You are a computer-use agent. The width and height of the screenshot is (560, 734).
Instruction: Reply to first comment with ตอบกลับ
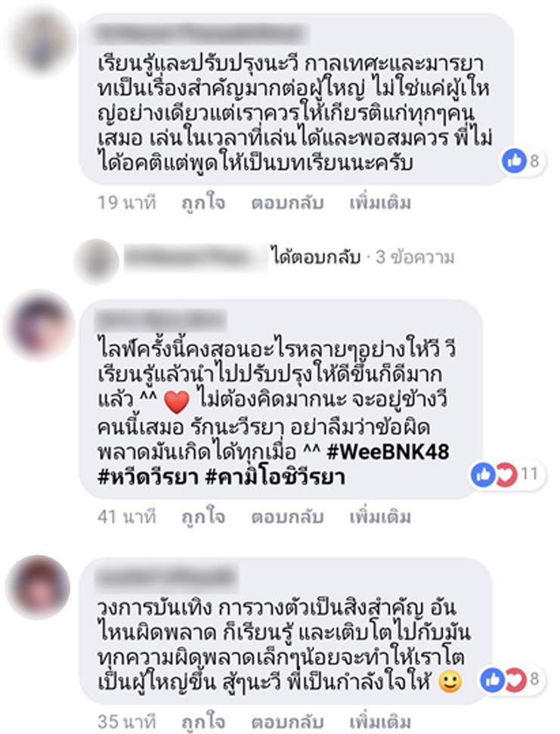coord(287,203)
